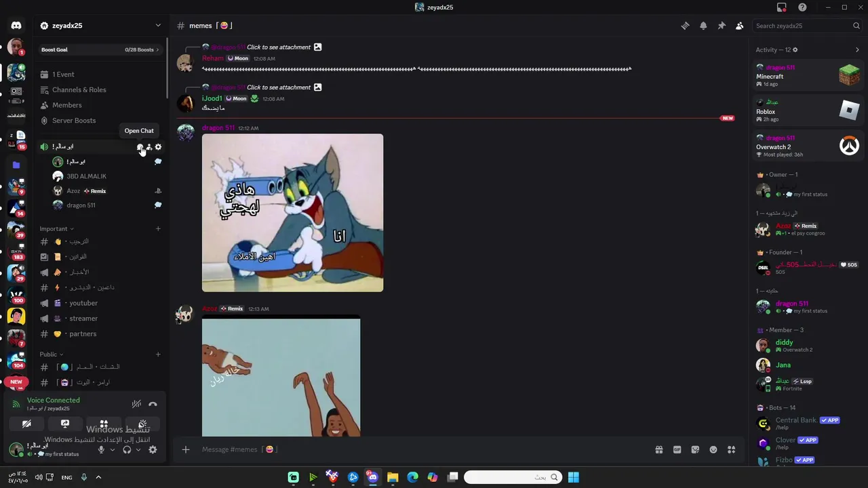Open chat of the voice channel
This screenshot has height=488, width=868.
click(140, 147)
